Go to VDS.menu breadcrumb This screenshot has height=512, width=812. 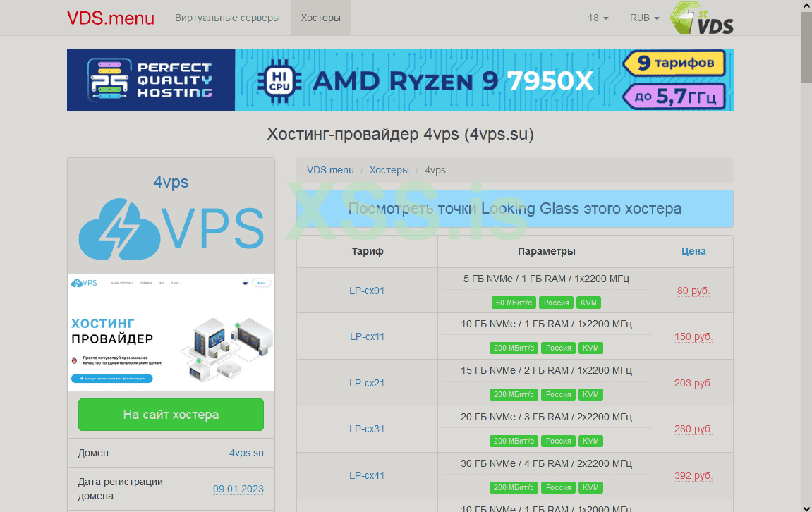point(330,170)
